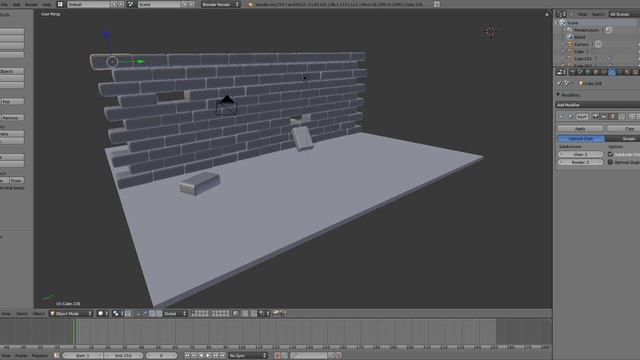The height and width of the screenshot is (360, 640).
Task: Open the Render properties tab icon
Action: 572,72
